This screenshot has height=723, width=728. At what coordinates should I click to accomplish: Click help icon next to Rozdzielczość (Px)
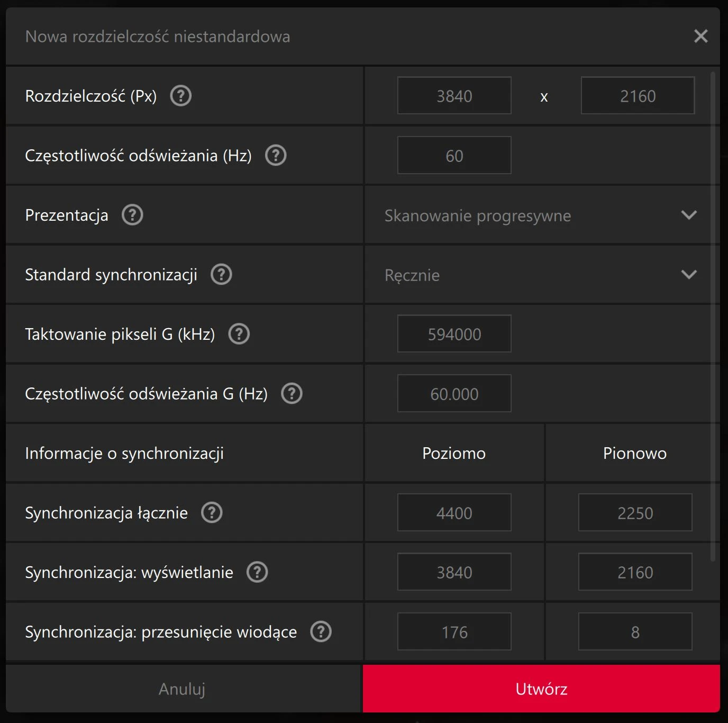click(x=181, y=96)
